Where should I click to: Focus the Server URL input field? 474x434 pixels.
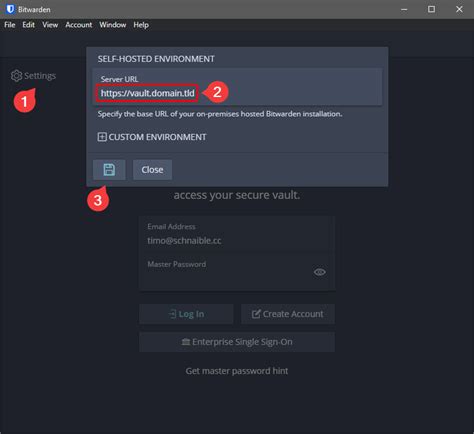tap(237, 87)
